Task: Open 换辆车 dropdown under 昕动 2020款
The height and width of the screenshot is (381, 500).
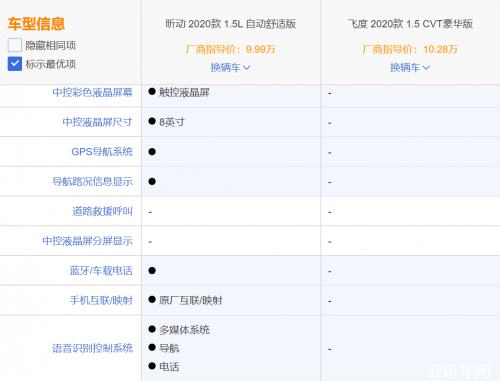Action: pyautogui.click(x=230, y=68)
